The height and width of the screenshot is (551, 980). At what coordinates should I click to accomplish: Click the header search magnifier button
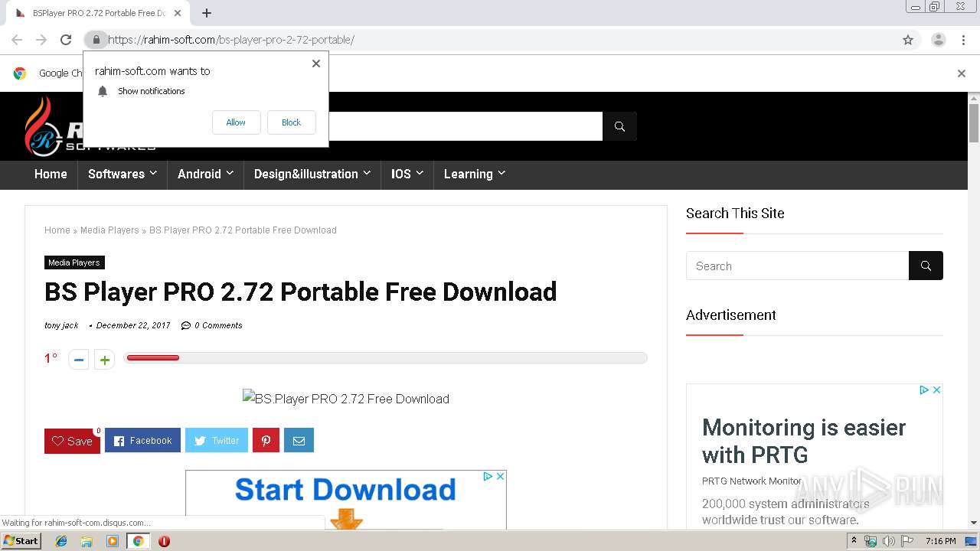[x=619, y=126]
